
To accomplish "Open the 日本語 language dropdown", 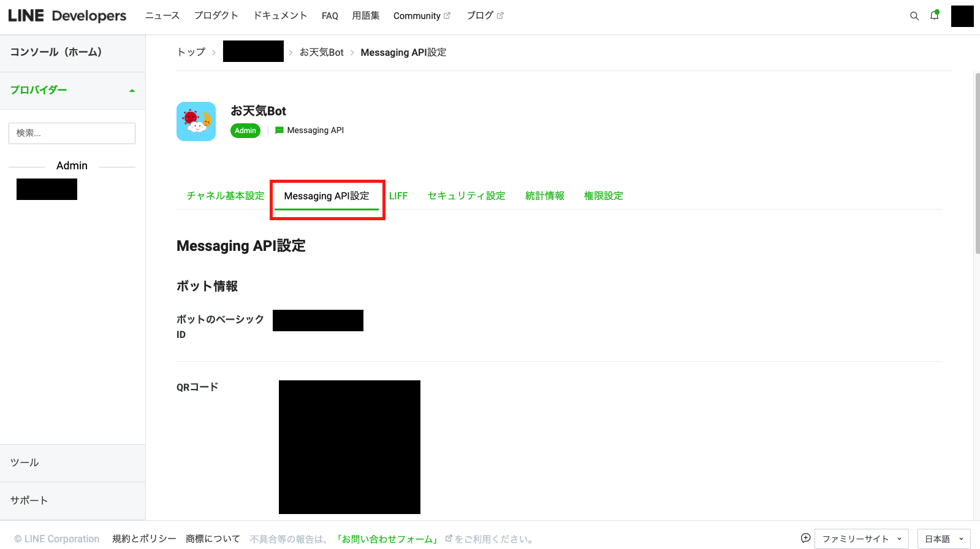I will (x=944, y=539).
